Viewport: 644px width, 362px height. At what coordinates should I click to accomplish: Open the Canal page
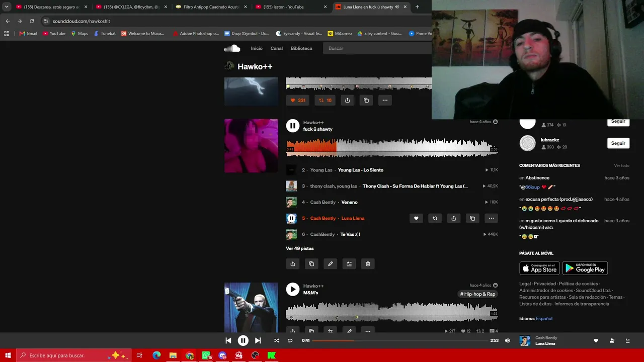click(276, 48)
